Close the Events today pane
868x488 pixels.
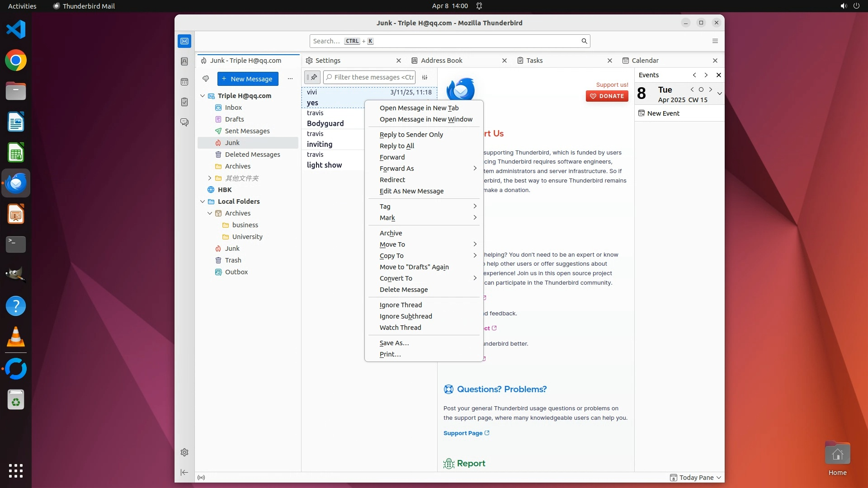(718, 75)
